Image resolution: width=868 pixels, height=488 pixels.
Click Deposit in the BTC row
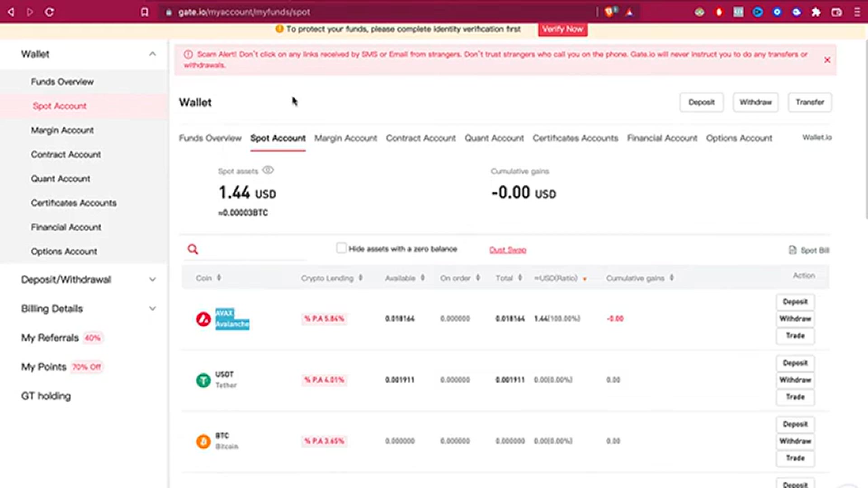[795, 424]
